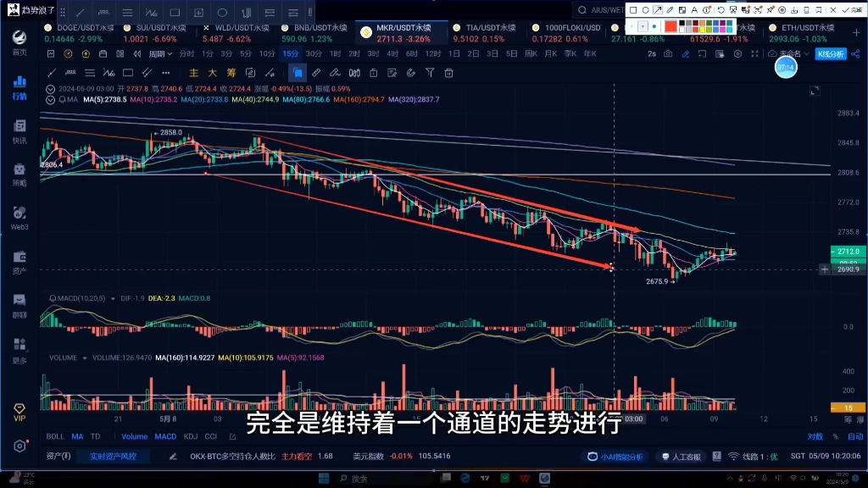Screen dimensions: 868x488
Task: Add a new symbol tab with plus
Action: [856, 33]
